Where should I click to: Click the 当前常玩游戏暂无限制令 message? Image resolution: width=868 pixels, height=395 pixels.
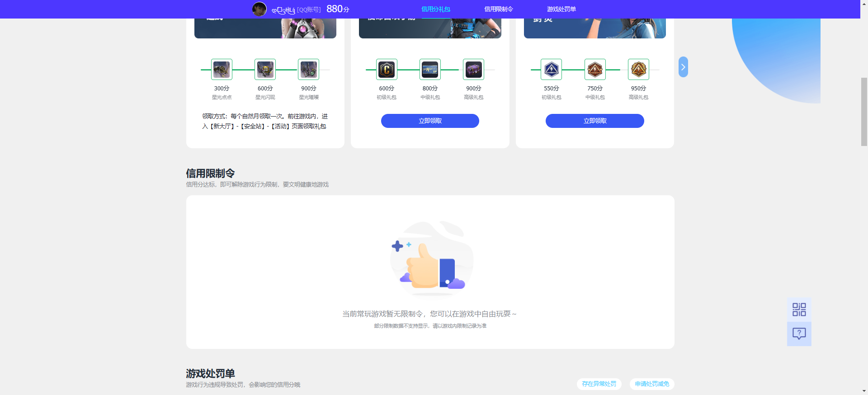(429, 314)
